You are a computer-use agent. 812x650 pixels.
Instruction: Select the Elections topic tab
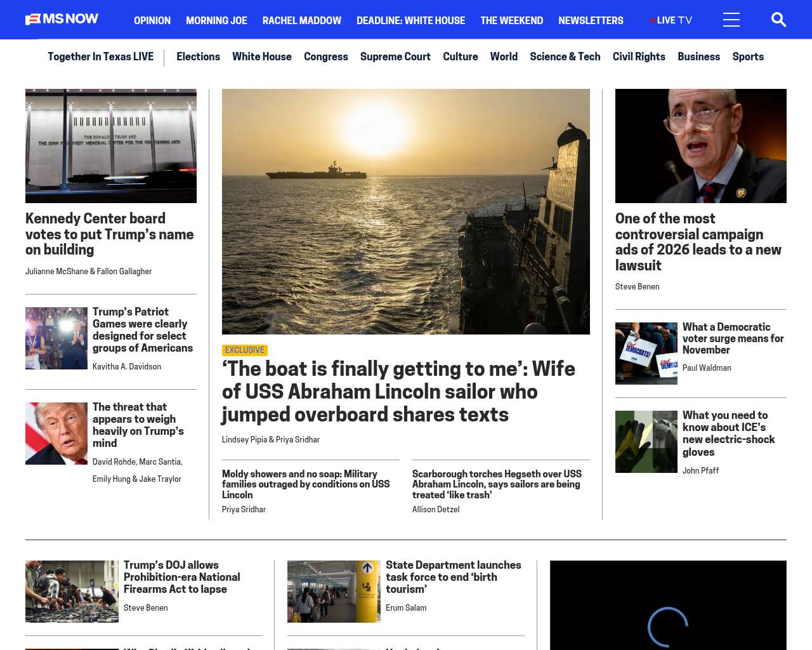[198, 56]
